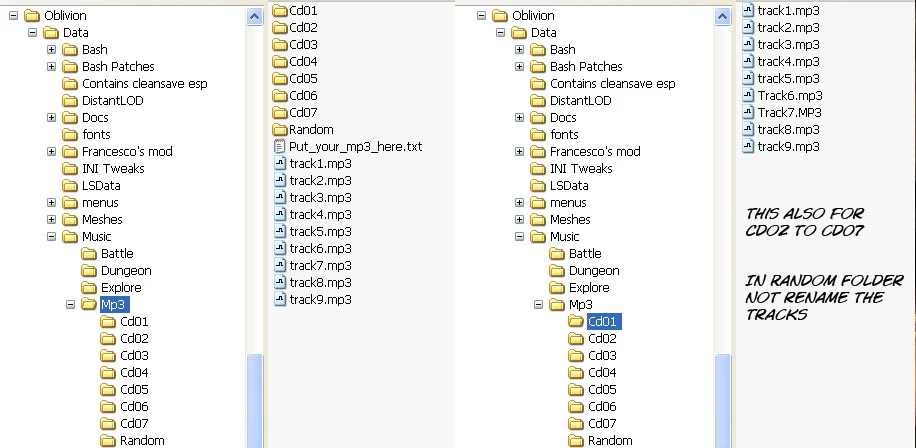916x448 pixels.
Task: Click the Battle folder icon in left tree
Action: pos(89,253)
